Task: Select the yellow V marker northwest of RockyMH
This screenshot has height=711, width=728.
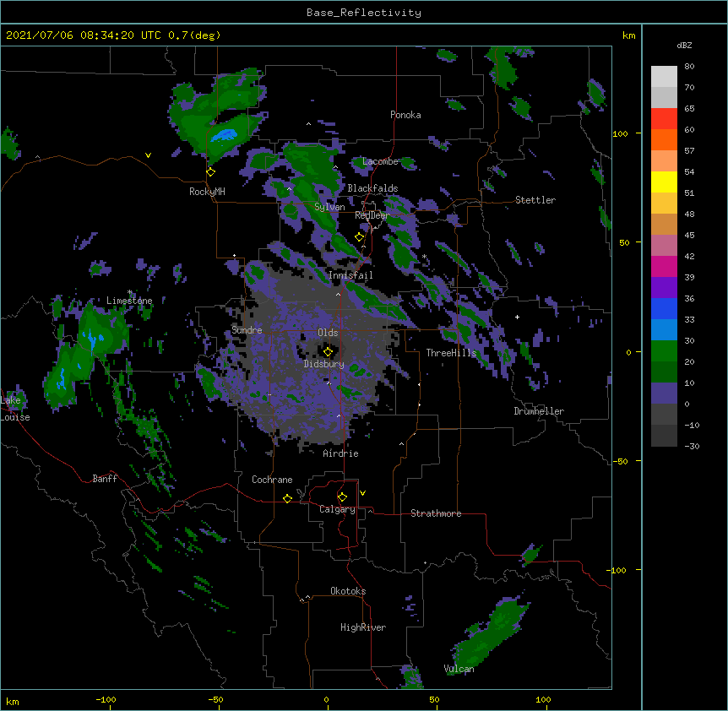Action: (148, 155)
